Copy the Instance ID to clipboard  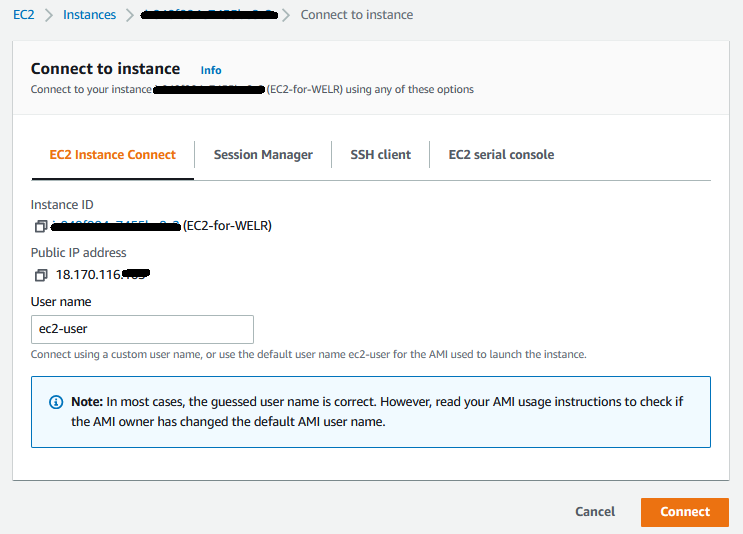pos(40,226)
